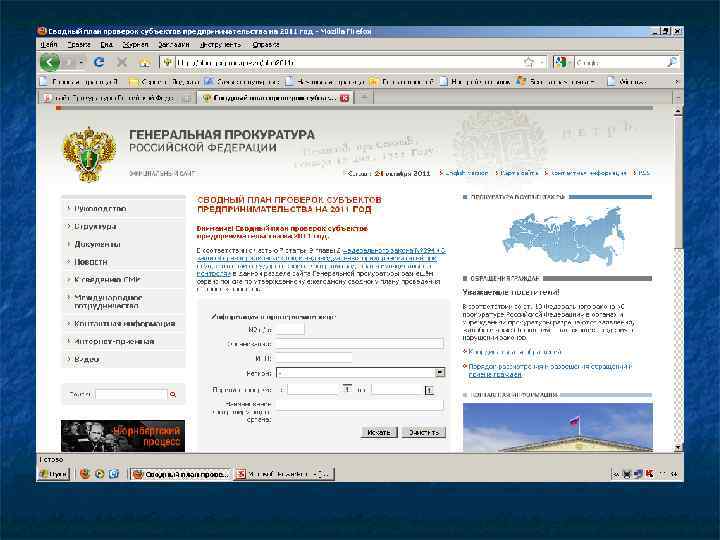This screenshot has height=540, width=720.
Task: Open the RSS link in the header
Action: tap(642, 173)
